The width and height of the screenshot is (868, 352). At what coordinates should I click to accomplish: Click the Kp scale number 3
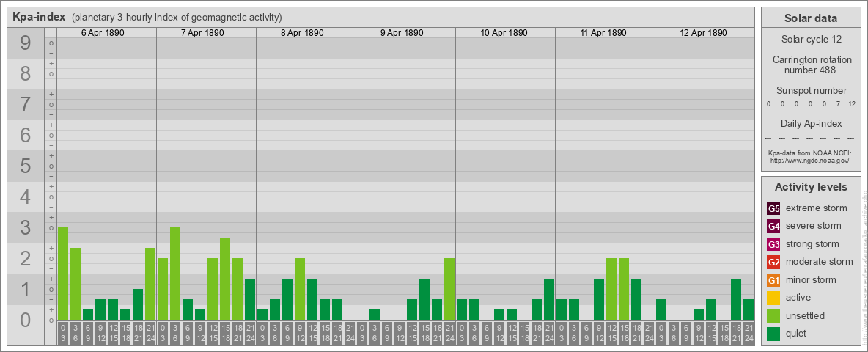click(x=26, y=227)
